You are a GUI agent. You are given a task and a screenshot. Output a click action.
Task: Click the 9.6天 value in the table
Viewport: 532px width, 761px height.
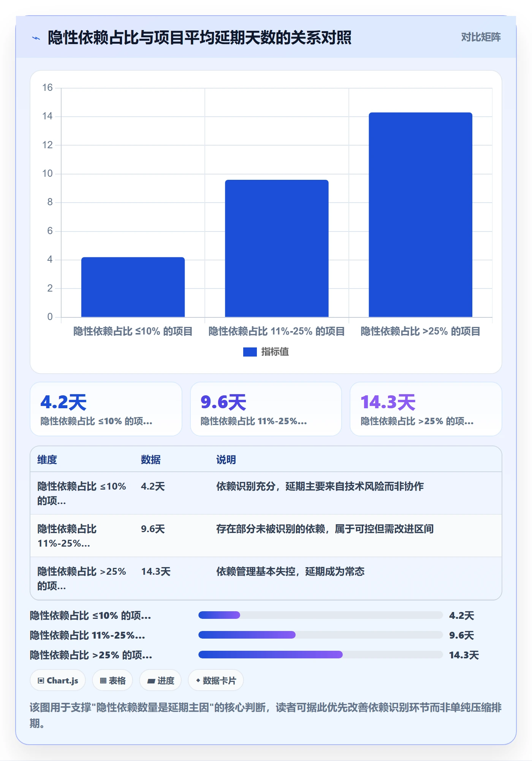[153, 529]
